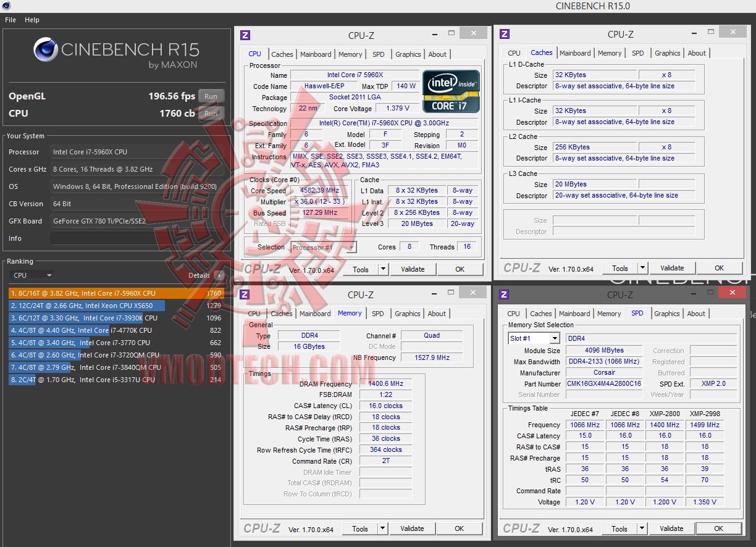Screen dimensions: 756x547
Task: Click the NB Frequency value 1527.9 MHz
Action: tap(432, 357)
